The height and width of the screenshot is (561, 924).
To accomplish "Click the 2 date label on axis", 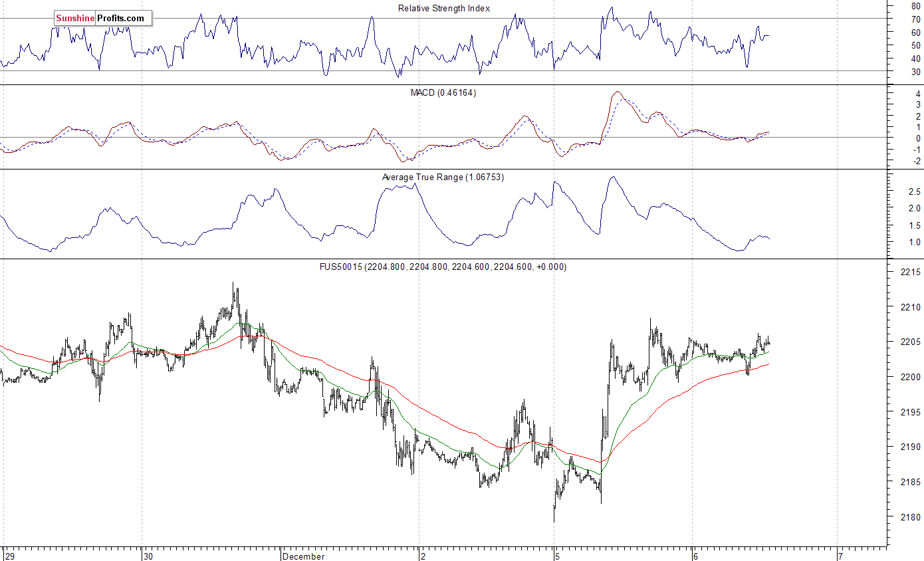I will [423, 556].
